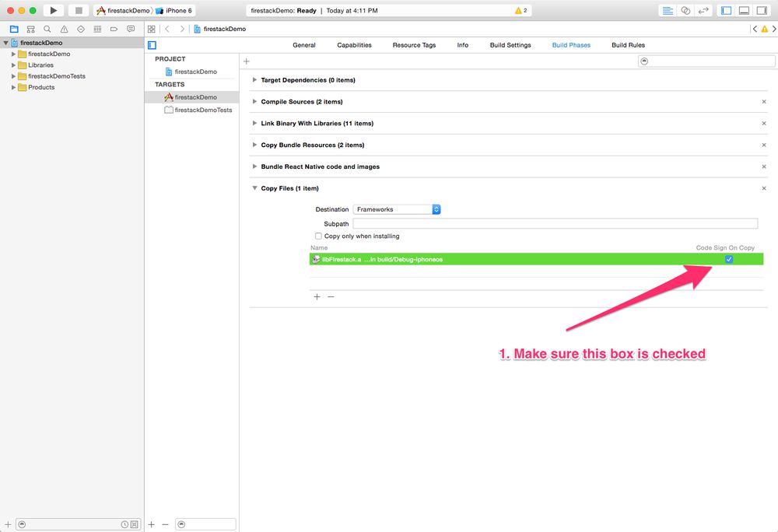
Task: Delete the Compile Sources build phase
Action: click(764, 102)
